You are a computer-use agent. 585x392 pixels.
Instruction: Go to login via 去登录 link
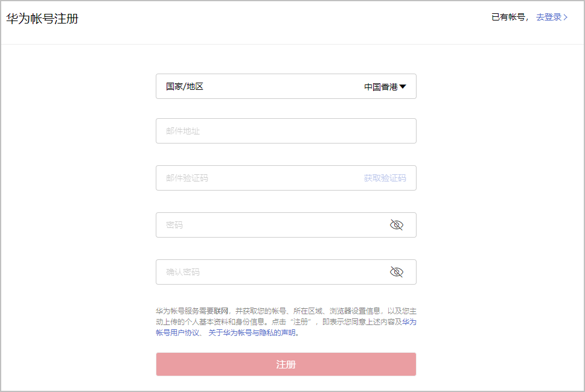click(x=552, y=17)
